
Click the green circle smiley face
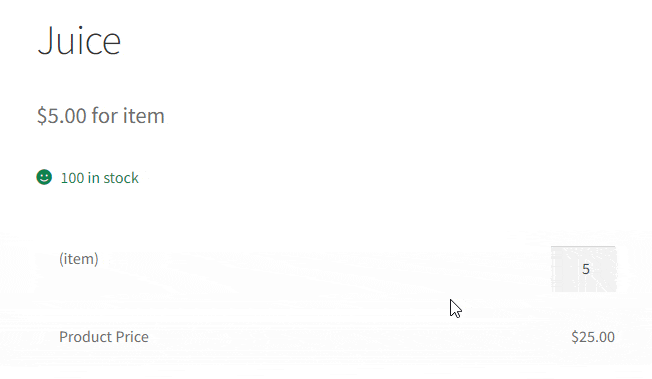coord(44,177)
